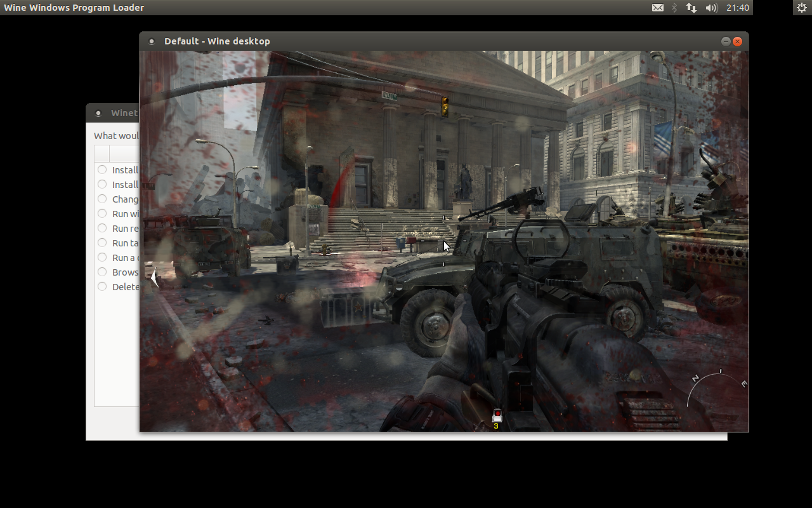812x508 pixels.
Task: Select the 'Run a' radio option in Winetricks
Action: [x=102, y=257]
